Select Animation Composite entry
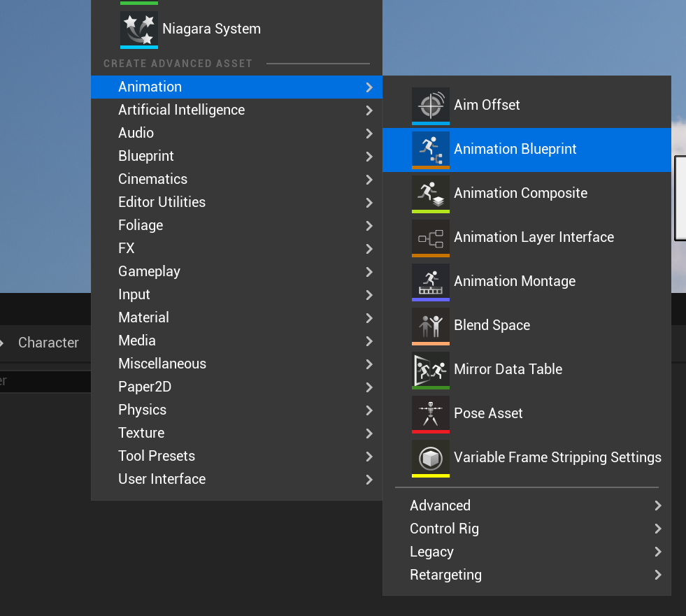The height and width of the screenshot is (616, 686). 527,194
